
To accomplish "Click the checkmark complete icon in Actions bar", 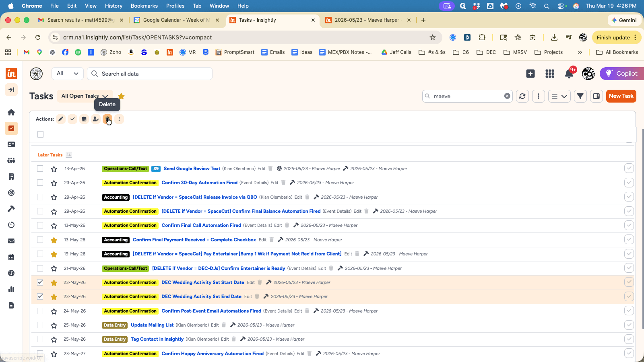I will pos(72,119).
